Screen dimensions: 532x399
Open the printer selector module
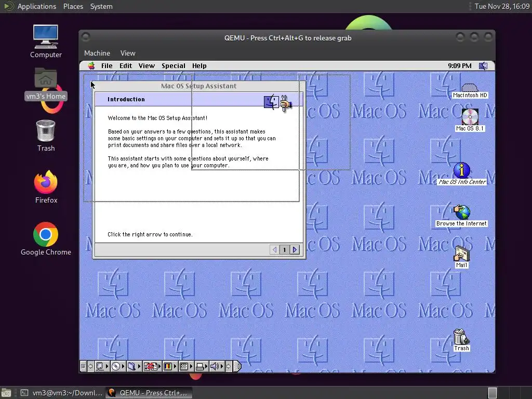[x=202, y=366]
